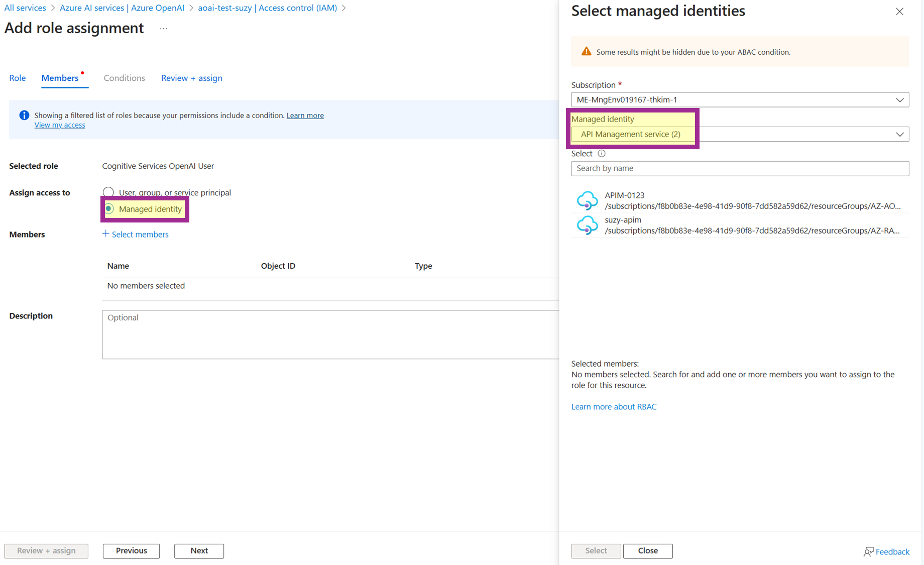Click the APIM-0123 service cloud icon
This screenshot has width=924, height=565.
(x=587, y=200)
